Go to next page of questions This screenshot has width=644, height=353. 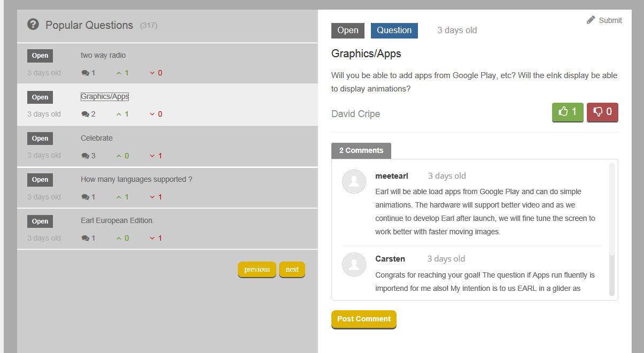pyautogui.click(x=292, y=270)
